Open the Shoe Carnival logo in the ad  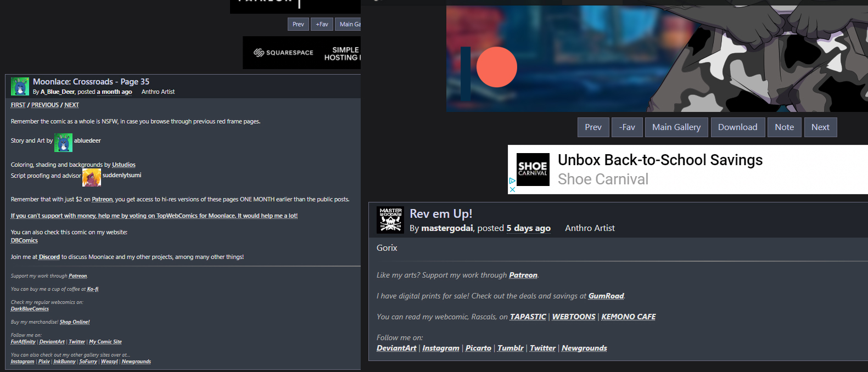533,169
